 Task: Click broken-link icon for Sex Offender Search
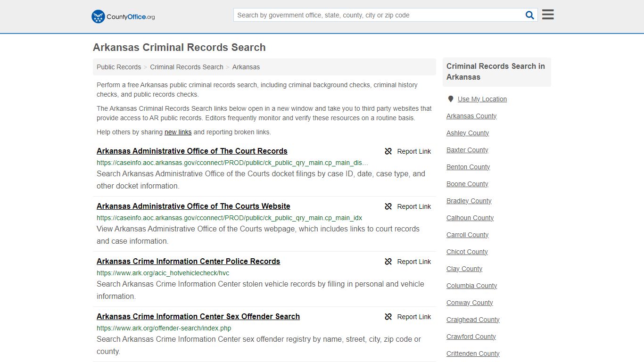coord(388,317)
